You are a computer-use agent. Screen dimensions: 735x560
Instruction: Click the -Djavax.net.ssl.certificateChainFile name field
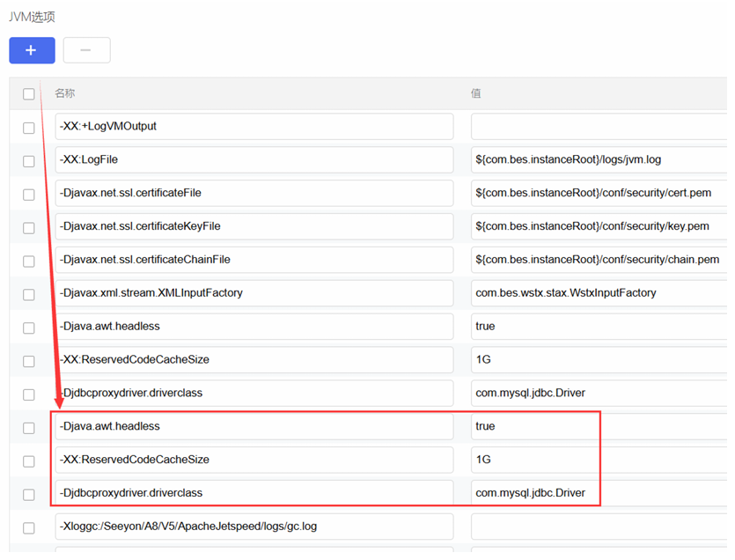pyautogui.click(x=254, y=260)
